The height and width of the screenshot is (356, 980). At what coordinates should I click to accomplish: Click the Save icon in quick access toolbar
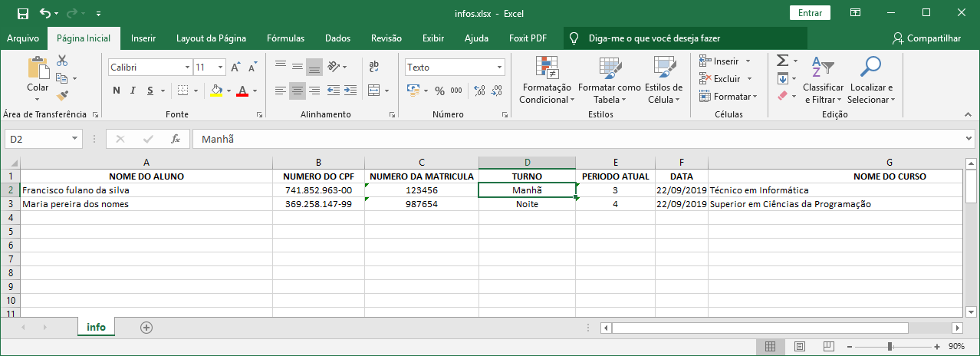coord(22,13)
